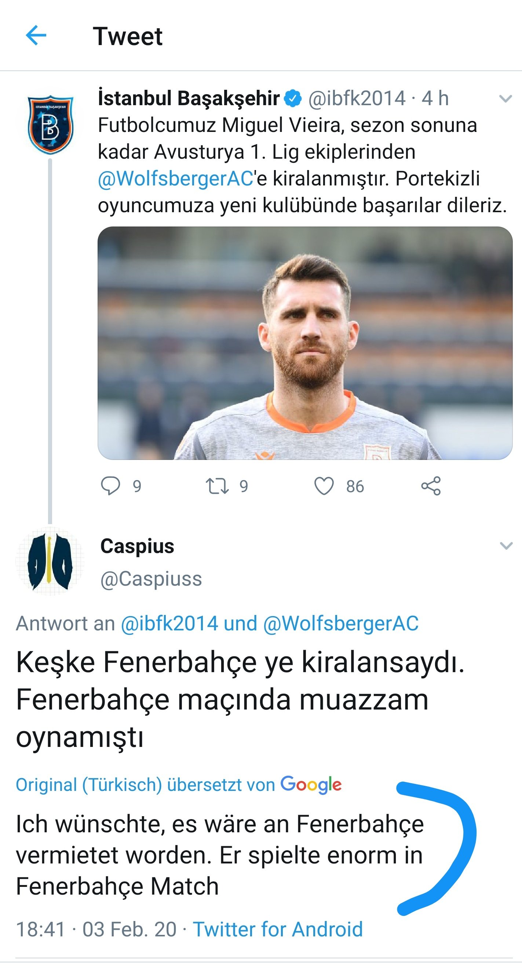Open @ibfk2014 link in reply header
Image resolution: width=522 pixels, height=980 pixels.
point(169,624)
